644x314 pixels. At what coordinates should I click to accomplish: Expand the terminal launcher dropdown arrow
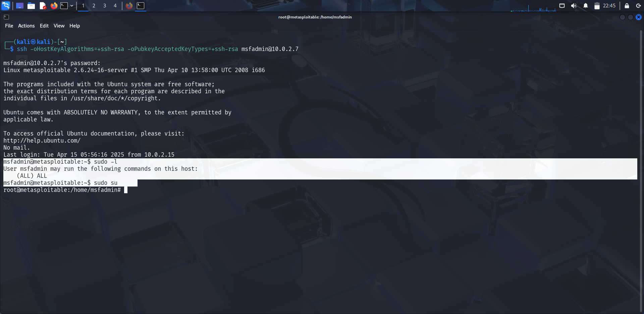[x=72, y=6]
